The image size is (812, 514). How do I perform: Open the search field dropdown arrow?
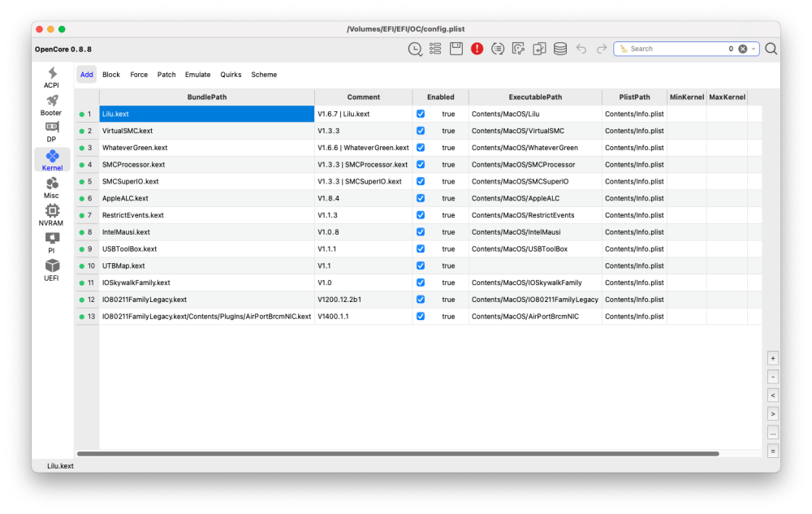point(754,49)
